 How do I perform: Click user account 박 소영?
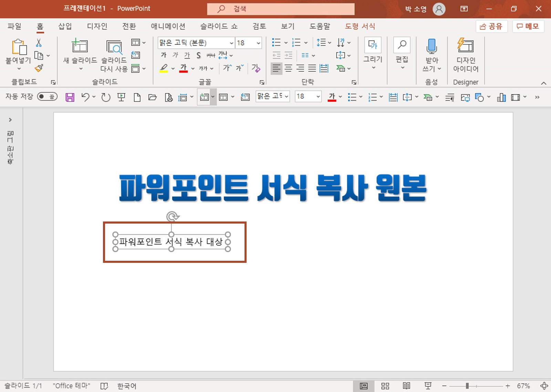pos(425,9)
